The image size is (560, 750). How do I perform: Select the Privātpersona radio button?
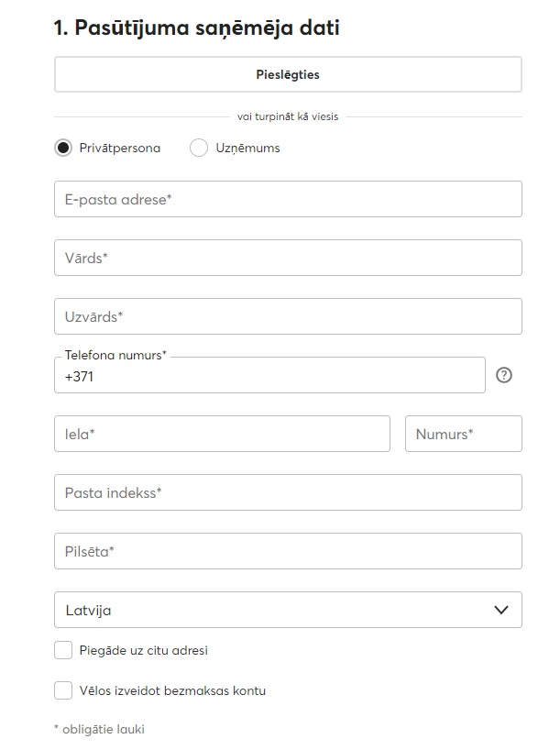[x=63, y=148]
